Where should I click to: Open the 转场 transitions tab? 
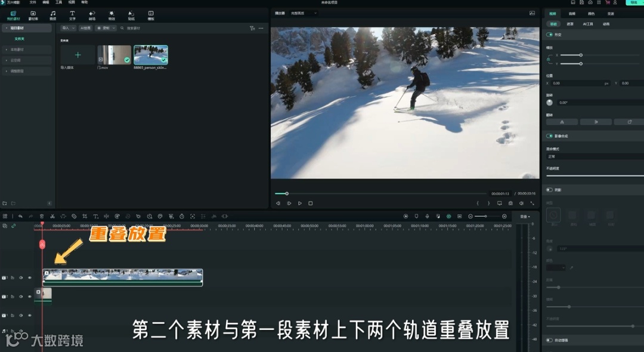[x=92, y=16]
